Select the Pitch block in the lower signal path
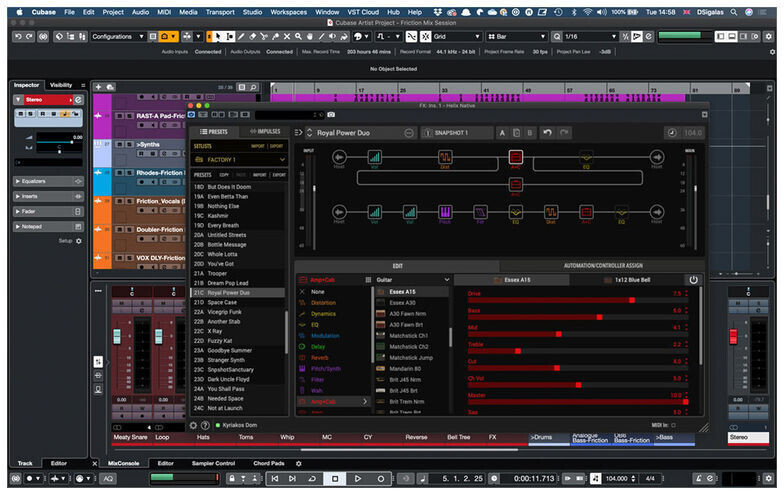 446,213
